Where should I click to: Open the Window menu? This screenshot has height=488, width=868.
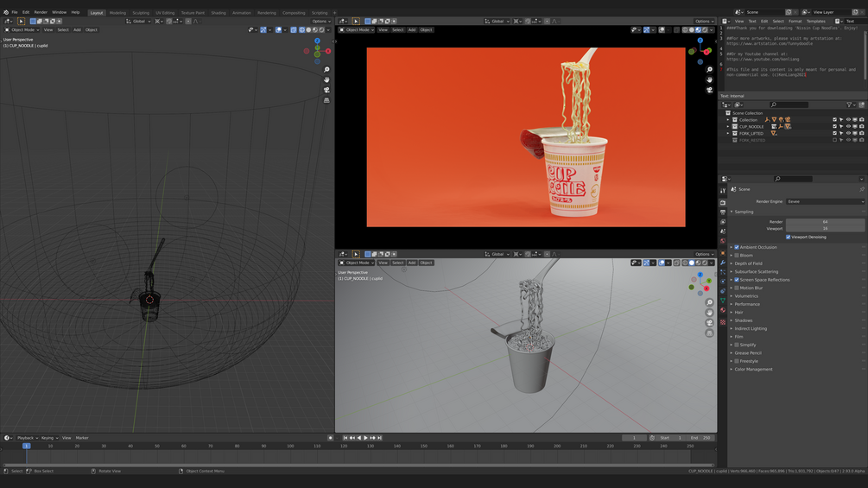pos(60,12)
